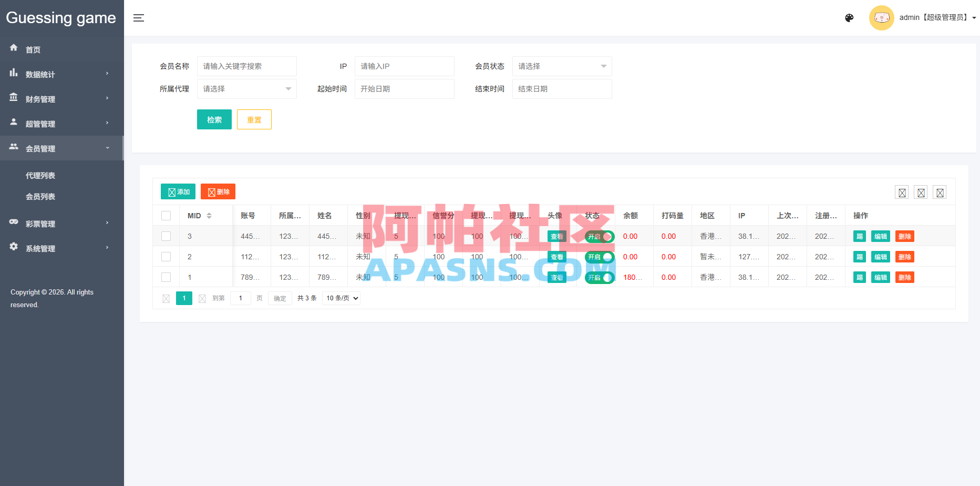The width and height of the screenshot is (980, 486).
Task: Click the orange 删除 batch delete button
Action: tap(218, 191)
